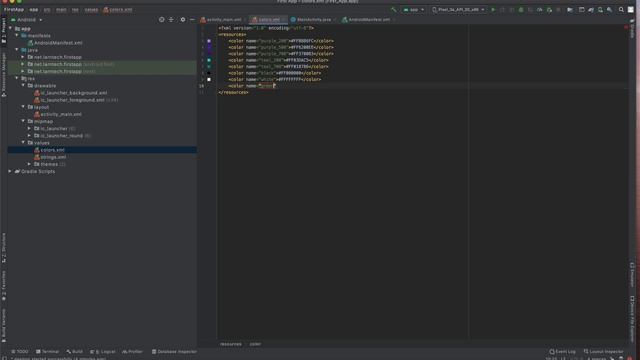This screenshot has height=360, width=640.
Task: Open the Pixel device selector dropdown
Action: coord(458,9)
